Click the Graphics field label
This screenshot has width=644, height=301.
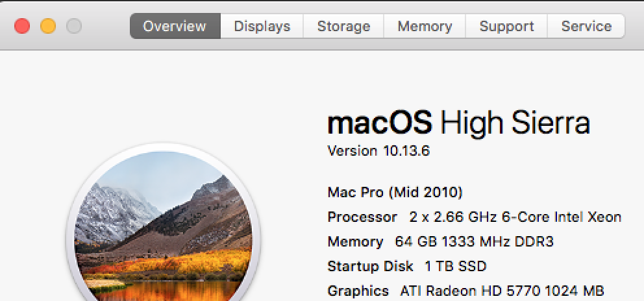[x=358, y=291]
